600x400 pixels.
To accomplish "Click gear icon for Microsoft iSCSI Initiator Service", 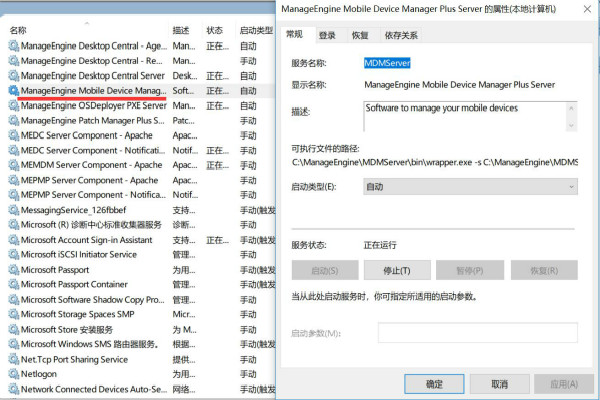I will (x=14, y=255).
